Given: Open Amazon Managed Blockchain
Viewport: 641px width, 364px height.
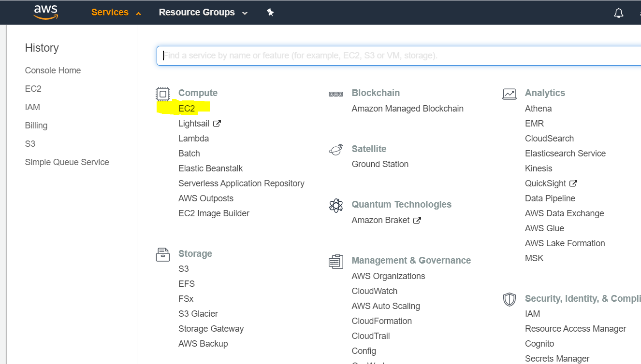Looking at the screenshot, I should [x=408, y=109].
